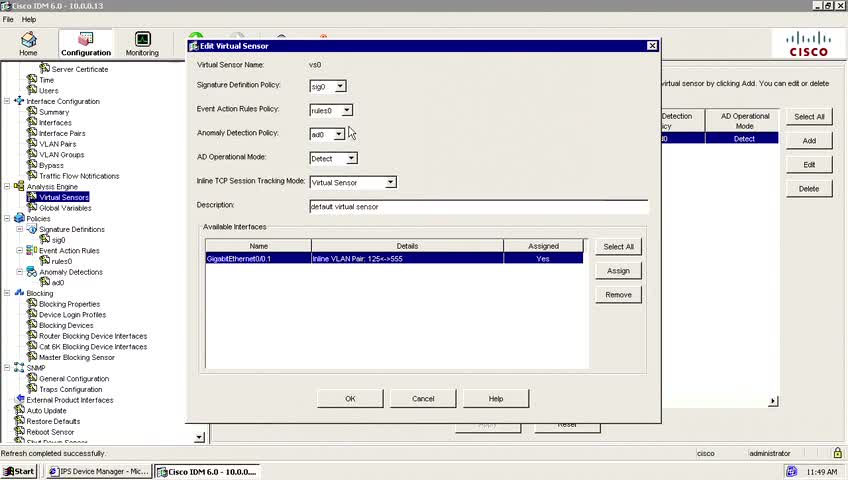Open the Monitoring toolbar icon
848x480 pixels.
click(x=142, y=43)
